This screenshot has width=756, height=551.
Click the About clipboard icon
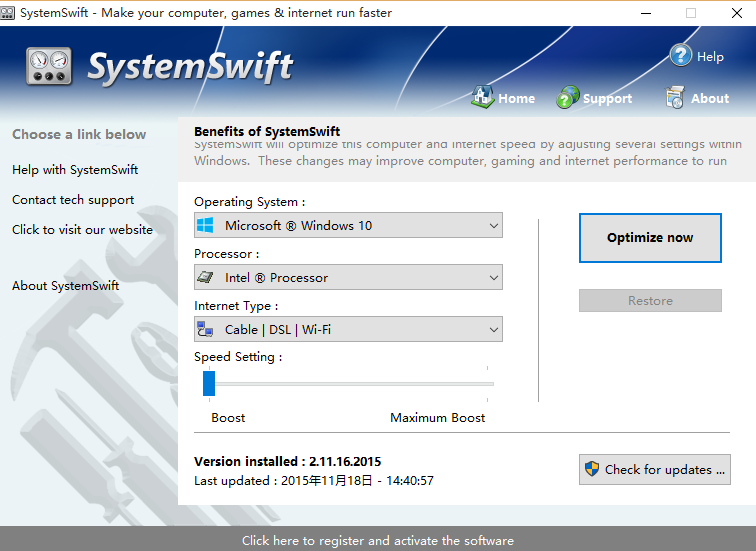click(676, 97)
